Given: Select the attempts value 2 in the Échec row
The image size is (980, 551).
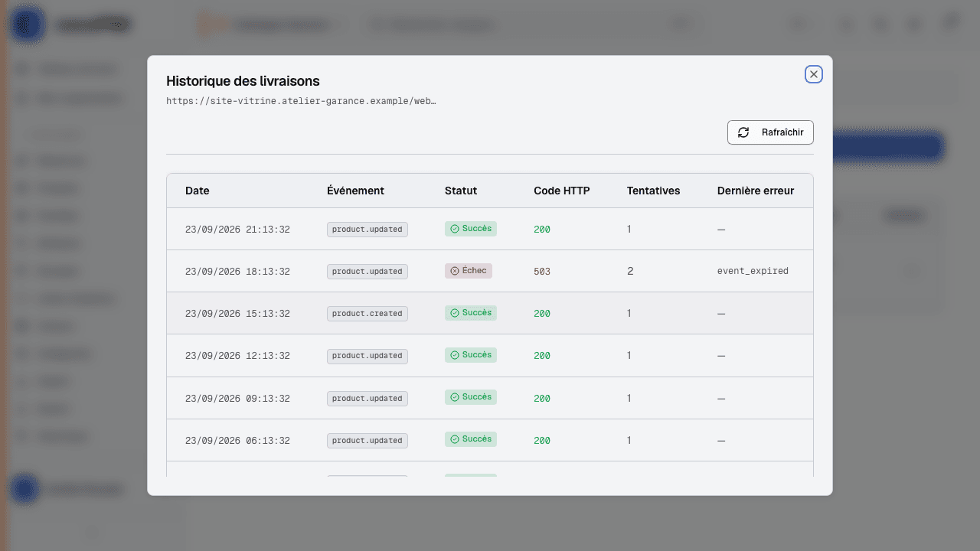Looking at the screenshot, I should [x=630, y=271].
